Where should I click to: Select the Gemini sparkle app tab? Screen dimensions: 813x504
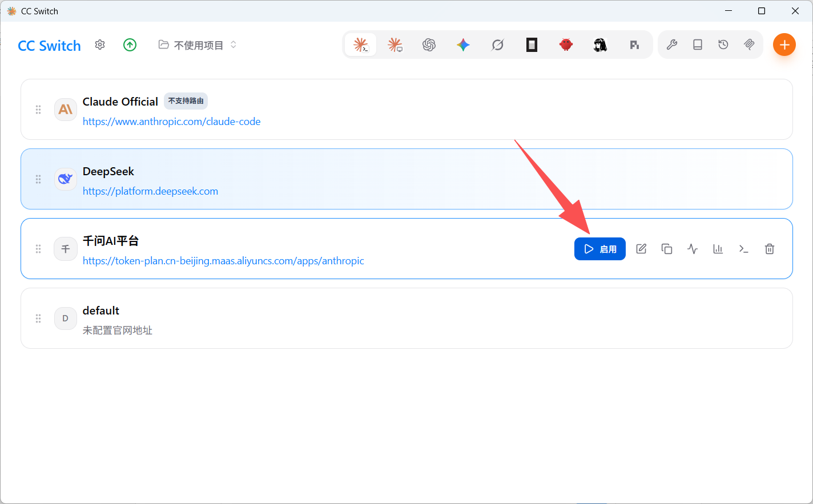point(463,45)
